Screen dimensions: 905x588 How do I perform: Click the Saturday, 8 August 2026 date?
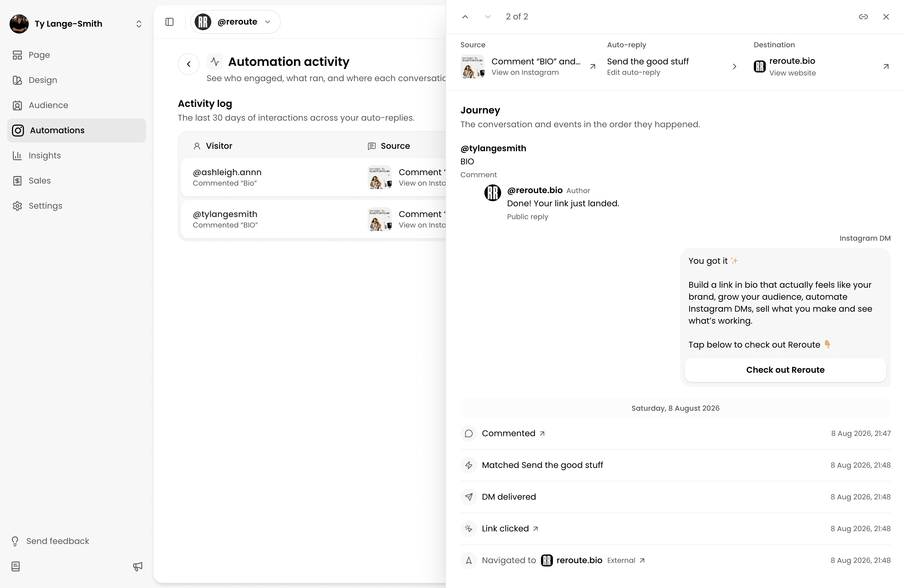click(x=675, y=408)
